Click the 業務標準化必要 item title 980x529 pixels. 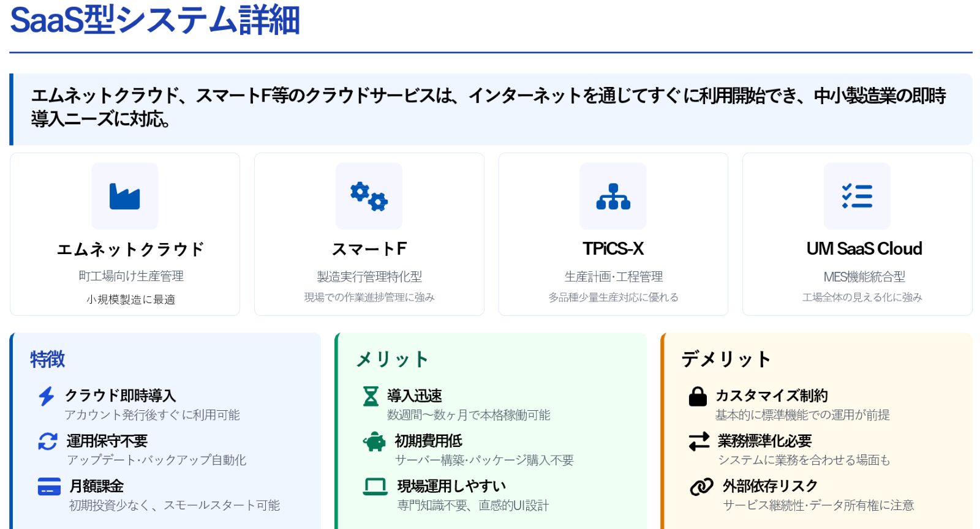tap(765, 441)
